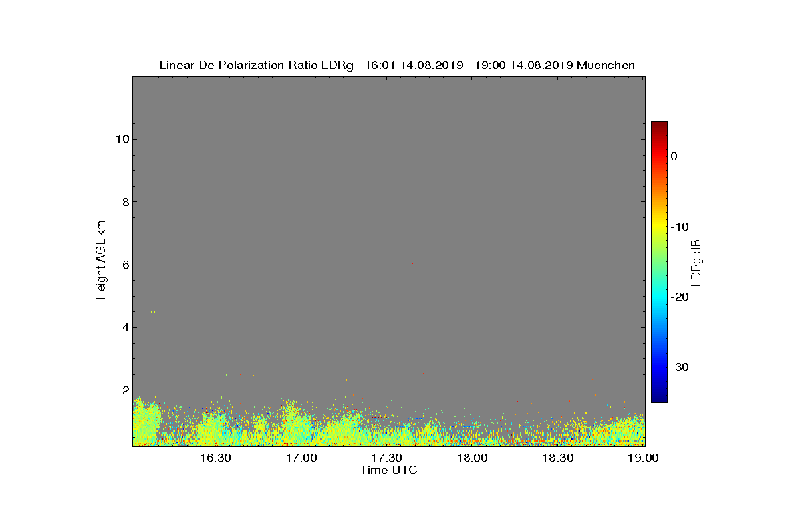Click the 19:00 time tick label
Screen dimensions: 798x532
[x=643, y=458]
